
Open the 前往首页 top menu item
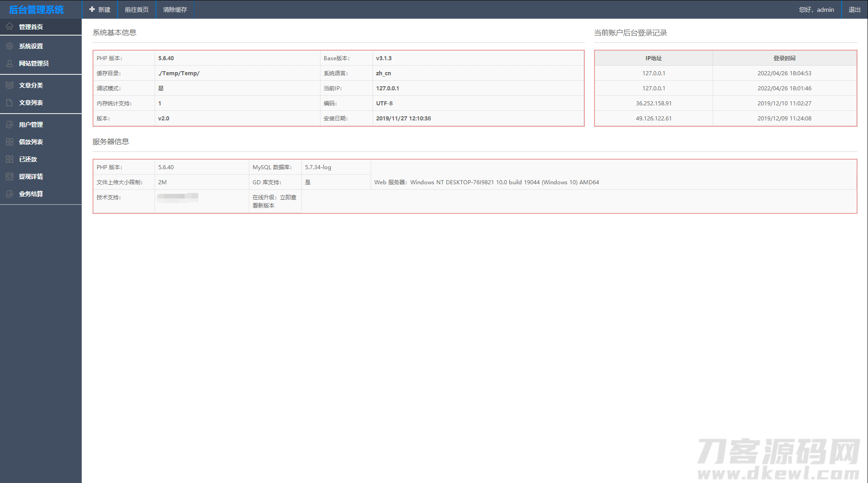[137, 10]
